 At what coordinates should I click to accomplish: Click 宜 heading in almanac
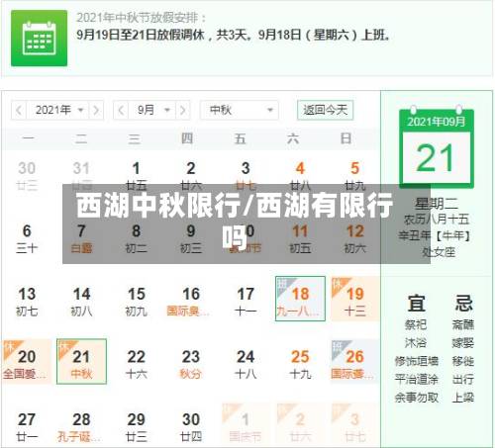pos(416,304)
